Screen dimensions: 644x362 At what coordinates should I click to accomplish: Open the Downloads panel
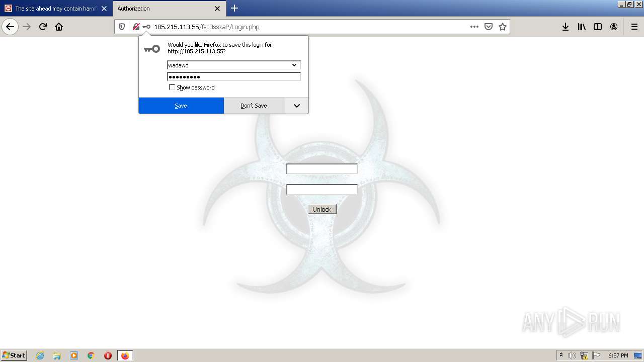(x=566, y=27)
